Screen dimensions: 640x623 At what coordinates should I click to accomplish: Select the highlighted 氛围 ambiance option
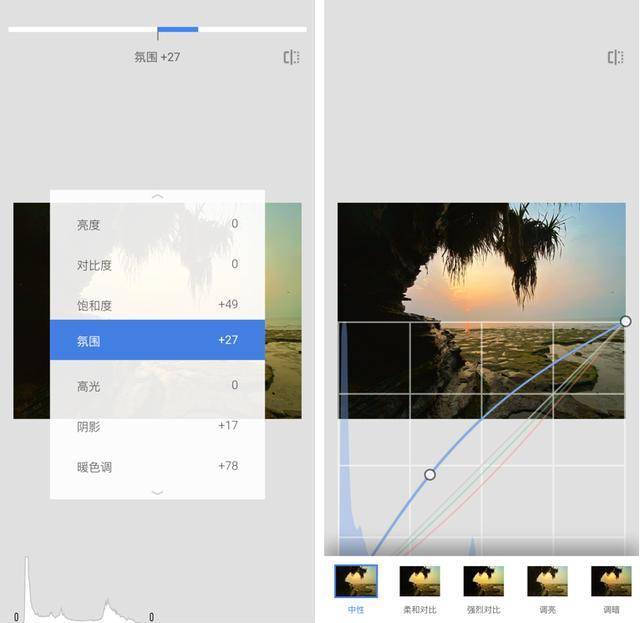[158, 340]
